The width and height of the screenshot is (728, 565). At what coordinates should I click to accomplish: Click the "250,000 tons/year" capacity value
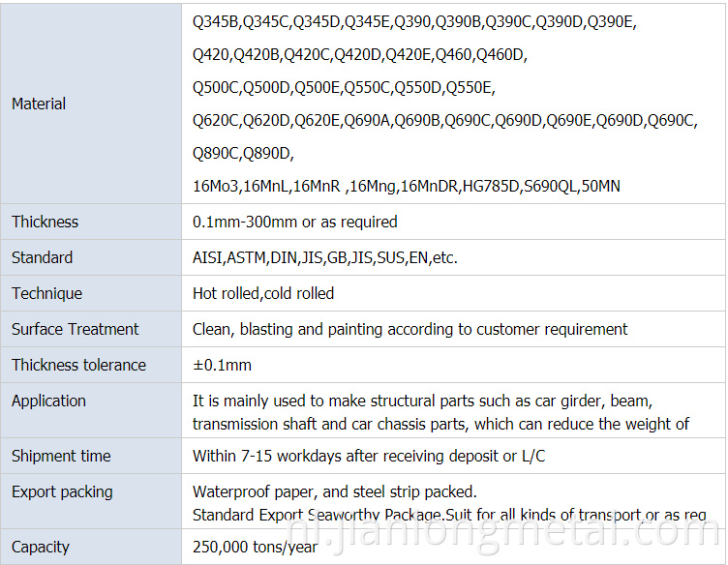coord(256,547)
